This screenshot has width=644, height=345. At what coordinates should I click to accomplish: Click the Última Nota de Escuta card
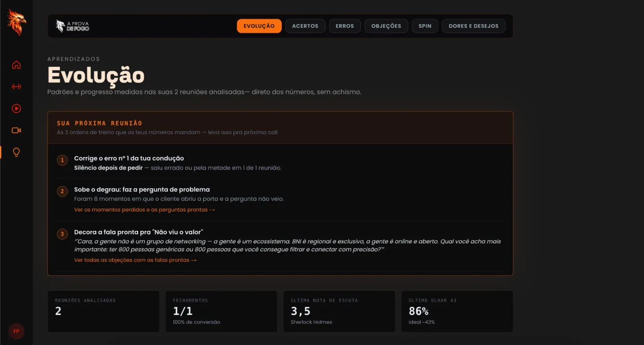tap(339, 311)
